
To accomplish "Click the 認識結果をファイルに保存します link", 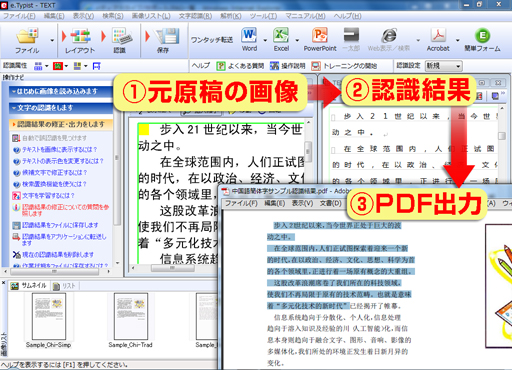I will click(60, 225).
